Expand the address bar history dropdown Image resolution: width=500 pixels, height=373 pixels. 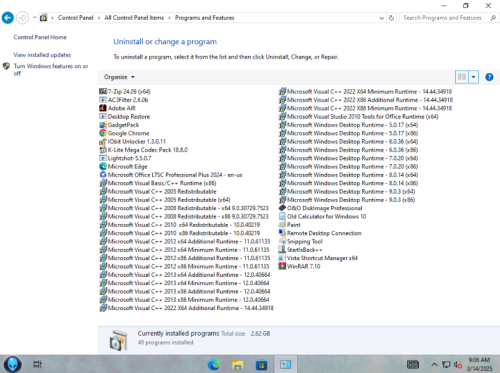382,18
